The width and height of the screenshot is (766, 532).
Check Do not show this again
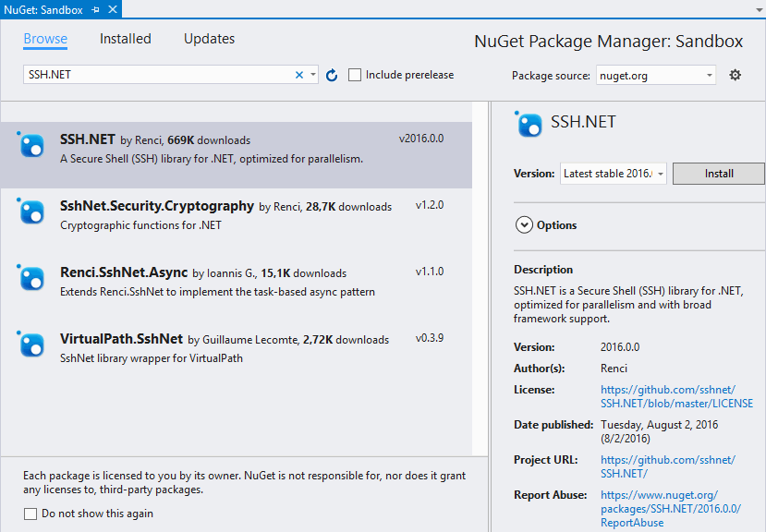pyautogui.click(x=30, y=512)
